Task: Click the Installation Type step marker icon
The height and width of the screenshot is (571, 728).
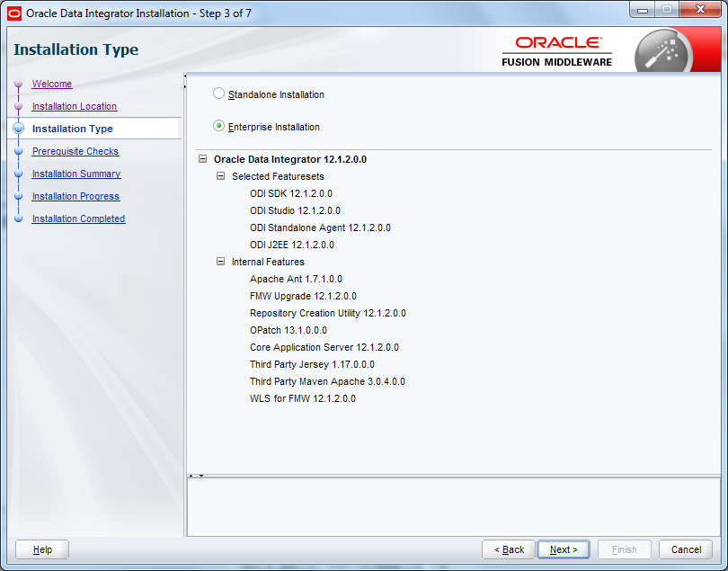Action: (x=19, y=129)
